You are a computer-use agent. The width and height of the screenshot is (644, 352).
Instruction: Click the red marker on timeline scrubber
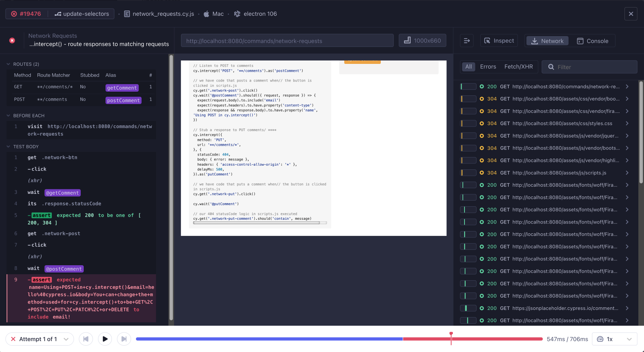pyautogui.click(x=451, y=334)
